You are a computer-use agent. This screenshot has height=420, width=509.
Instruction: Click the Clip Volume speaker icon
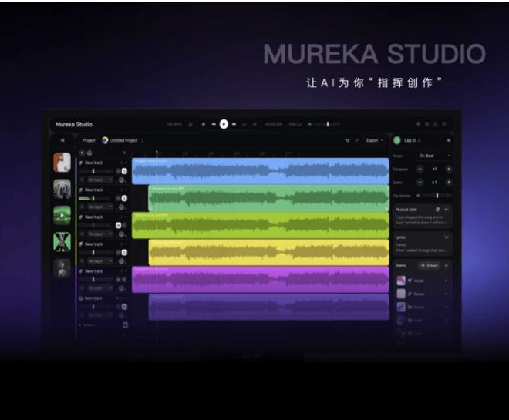point(419,196)
